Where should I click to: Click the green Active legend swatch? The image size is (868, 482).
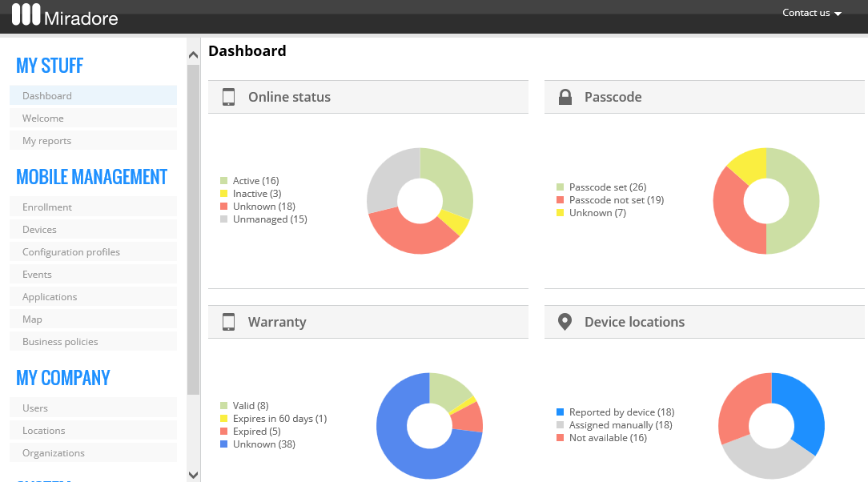(224, 181)
